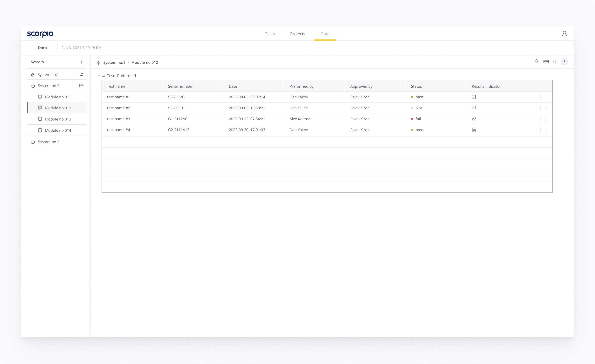This screenshot has height=364, width=595.
Task: Click the Tests Preformed list icon
Action: coord(104,75)
